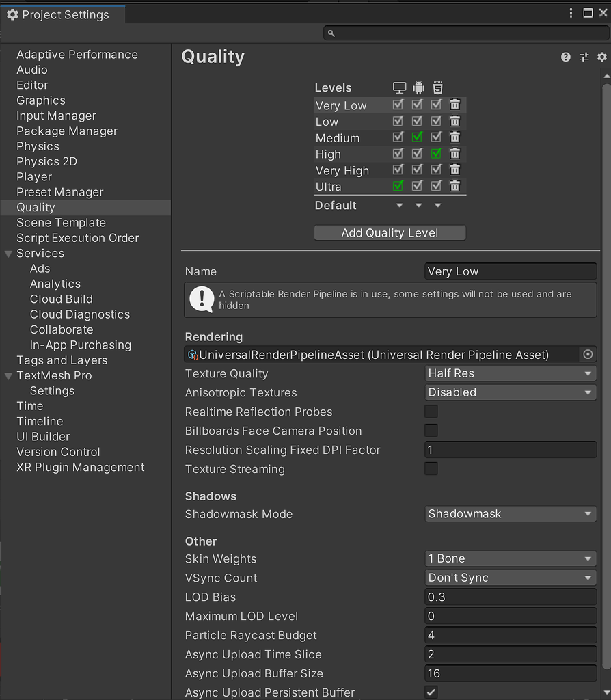Click the Add Quality Level button
611x700 pixels.
pos(390,233)
